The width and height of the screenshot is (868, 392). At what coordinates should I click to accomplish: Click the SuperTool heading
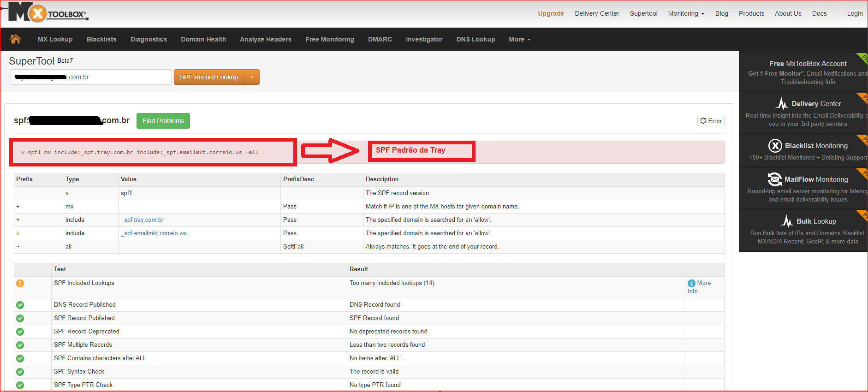coord(31,61)
